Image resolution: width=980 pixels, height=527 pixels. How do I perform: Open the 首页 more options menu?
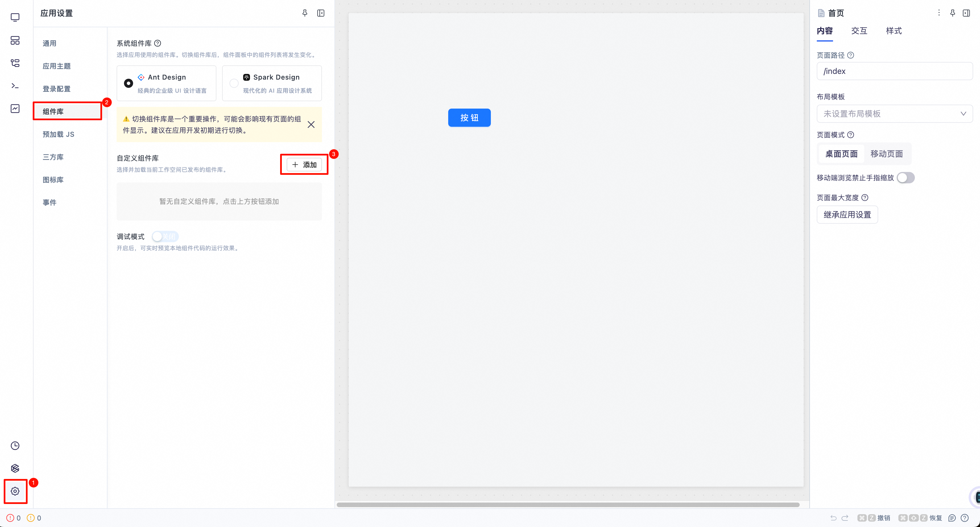[x=939, y=13]
